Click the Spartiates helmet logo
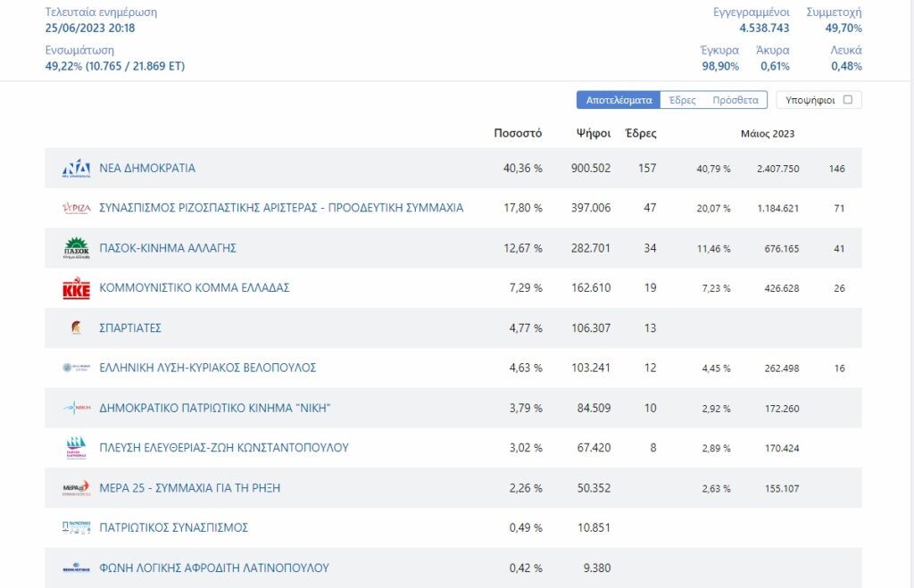 pos(77,327)
